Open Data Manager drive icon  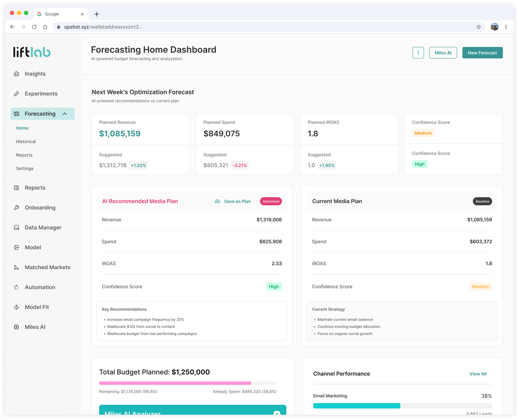16,227
